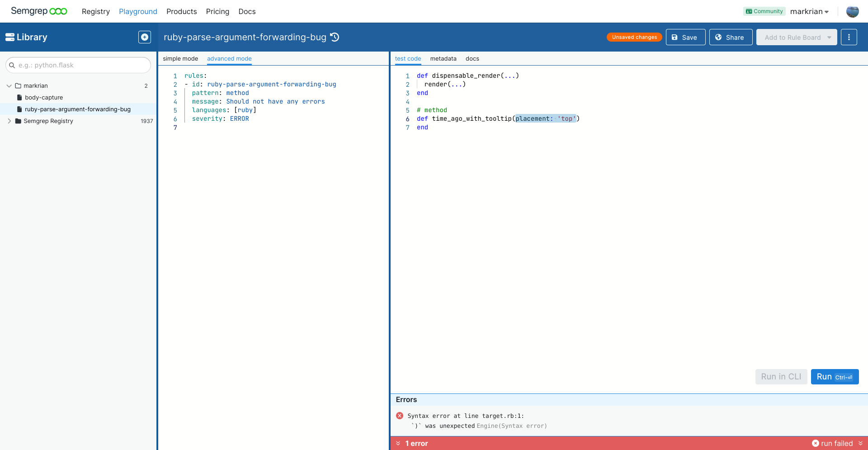Select the test code tab
Screen dimensions: 868x450
408,58
